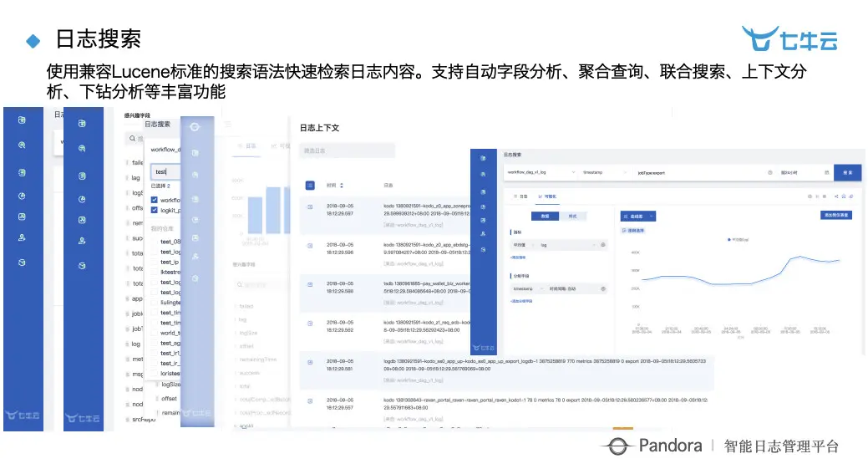Toggle the 图例选项 legend option
868x469 pixels.
click(x=633, y=231)
